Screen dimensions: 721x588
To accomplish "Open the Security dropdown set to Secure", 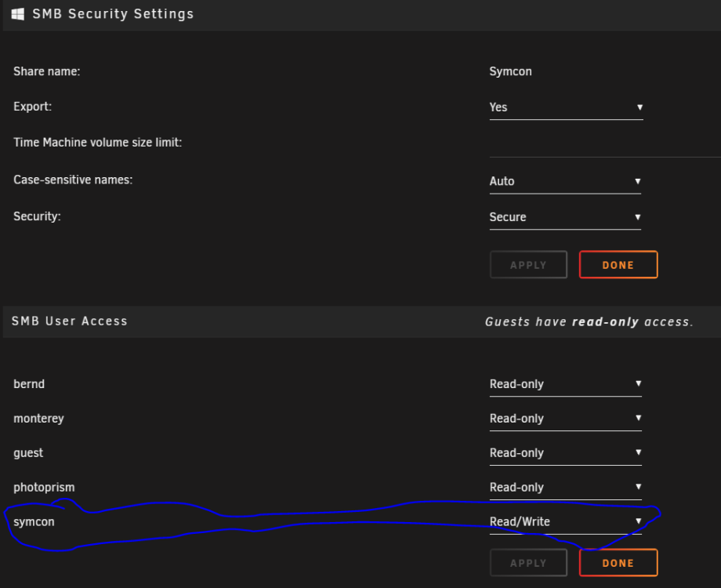I will pyautogui.click(x=565, y=217).
